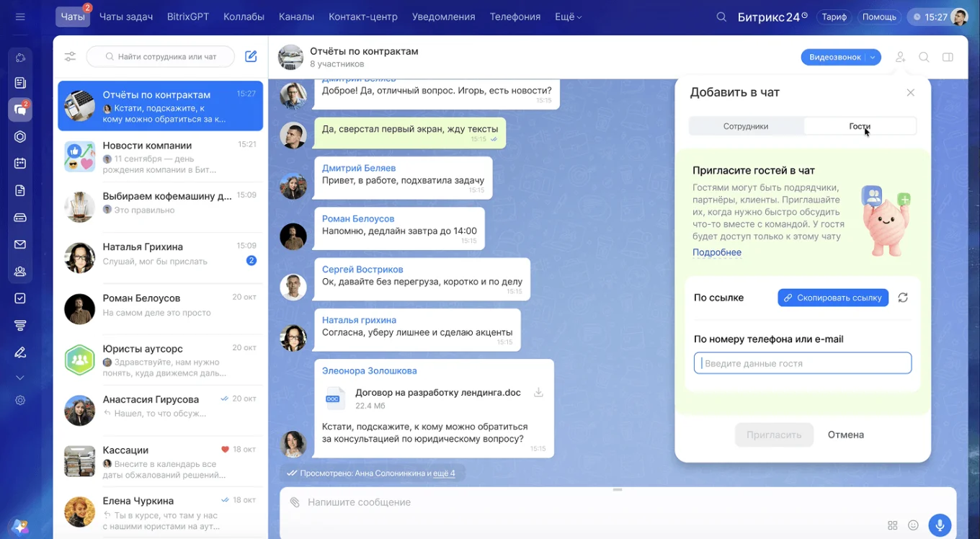The width and height of the screenshot is (980, 539).
Task: Record a voice message with microphone
Action: click(940, 525)
